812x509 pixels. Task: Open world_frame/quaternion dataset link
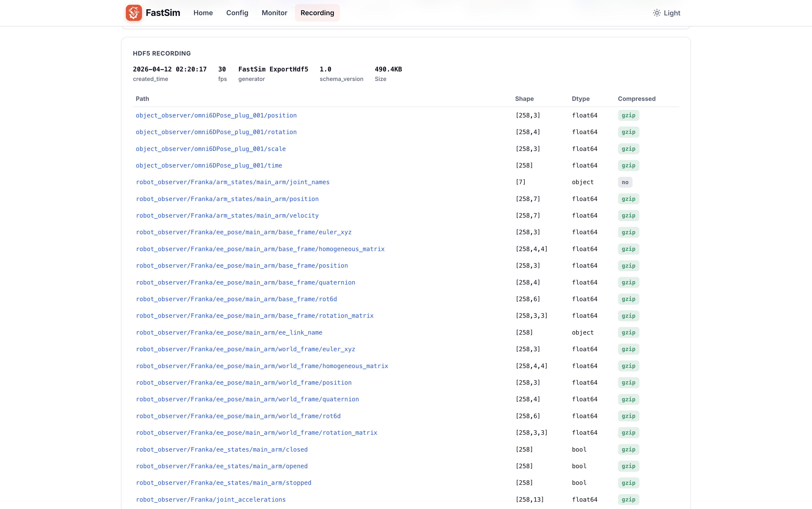[x=248, y=399]
